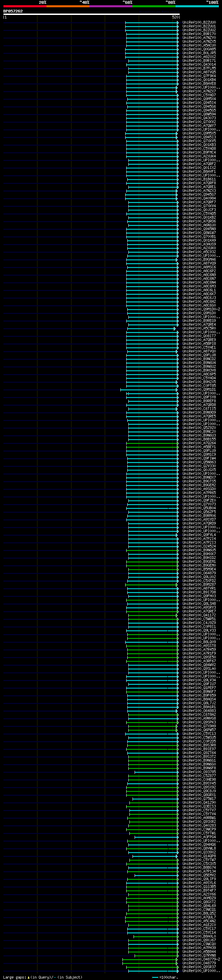Select hit UniRef100_Q9FLU9
The image size is (222, 980).
tap(199, 451)
